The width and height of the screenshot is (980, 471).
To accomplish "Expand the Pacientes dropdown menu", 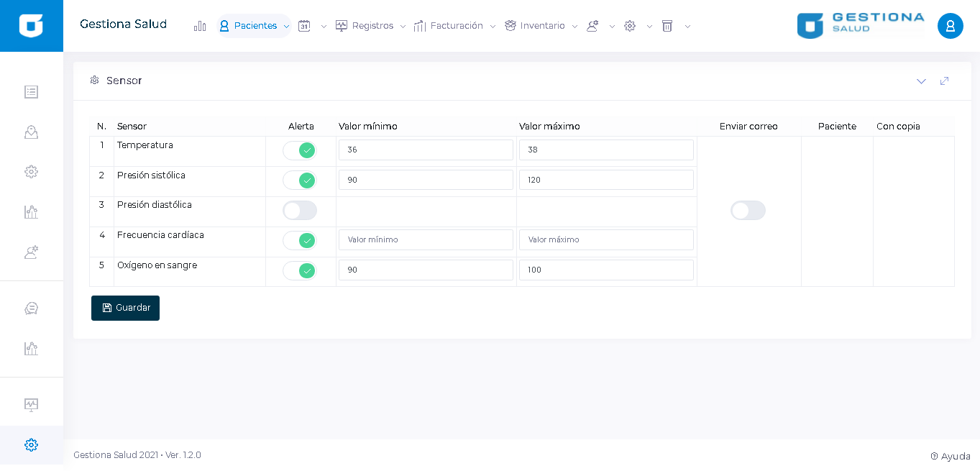I will click(x=255, y=26).
